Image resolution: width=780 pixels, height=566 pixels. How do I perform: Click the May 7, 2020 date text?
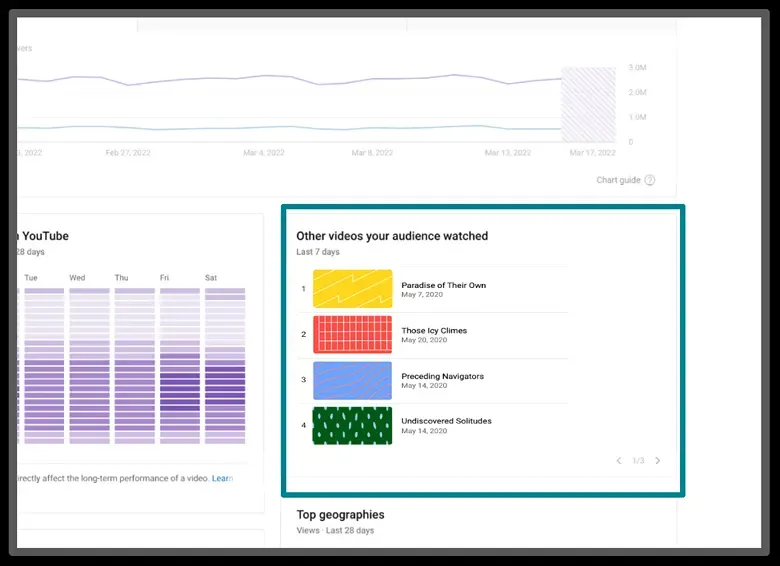coord(422,294)
